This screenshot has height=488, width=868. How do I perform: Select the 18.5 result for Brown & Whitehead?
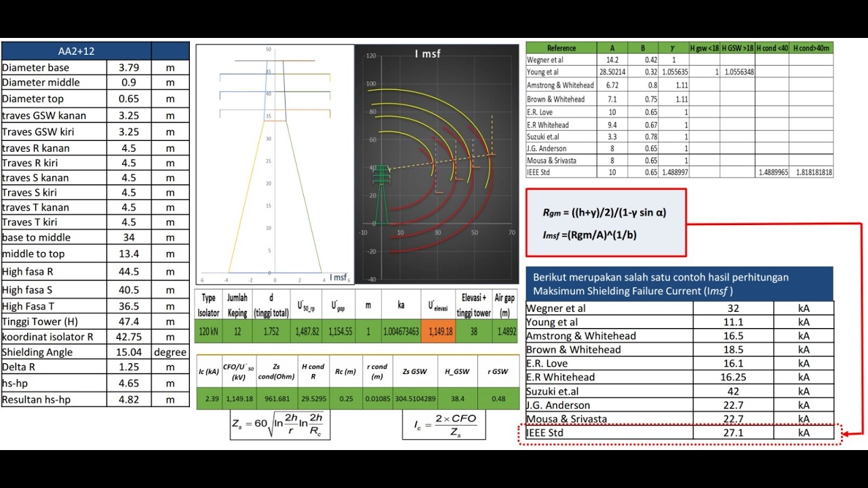tap(732, 350)
